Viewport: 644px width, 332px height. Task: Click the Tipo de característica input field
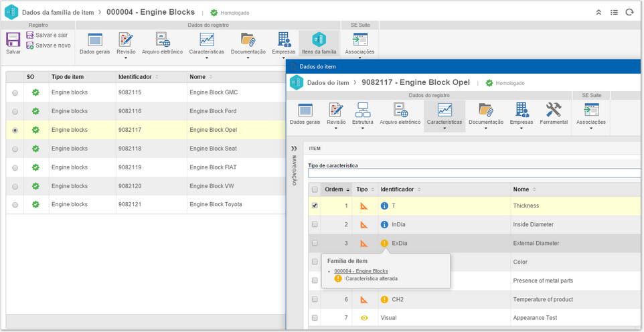(475, 173)
